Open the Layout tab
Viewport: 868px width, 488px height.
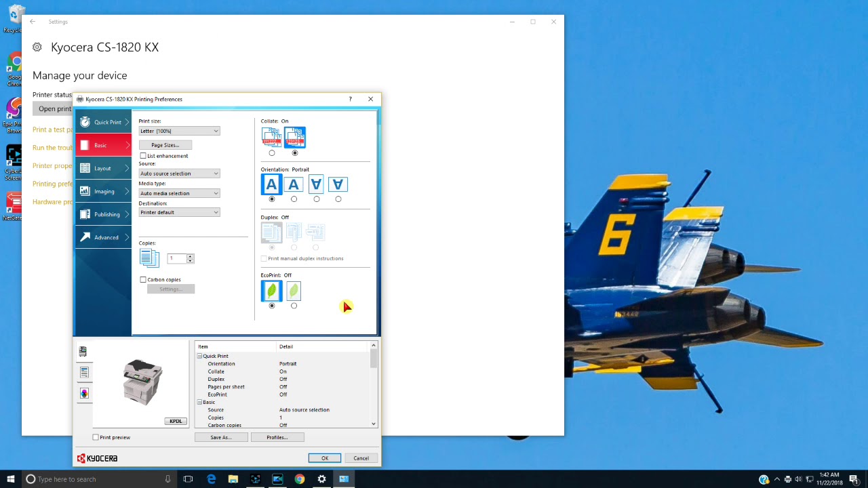pos(103,168)
